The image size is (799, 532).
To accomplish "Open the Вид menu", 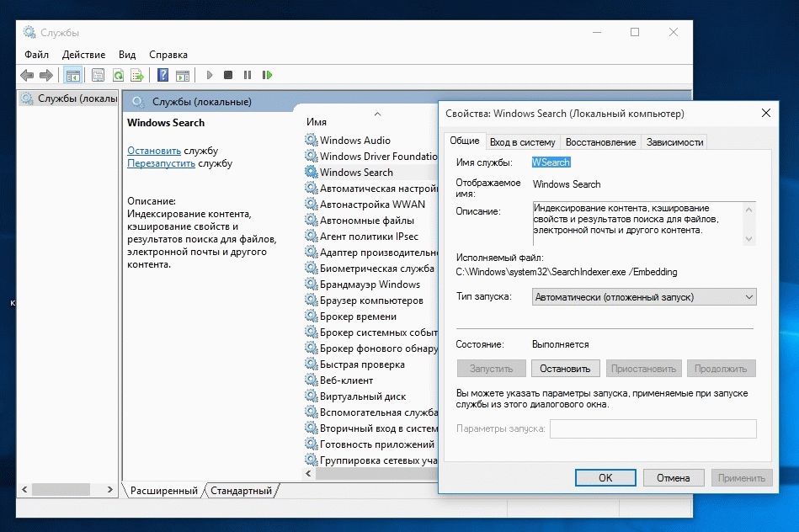I will (127, 55).
